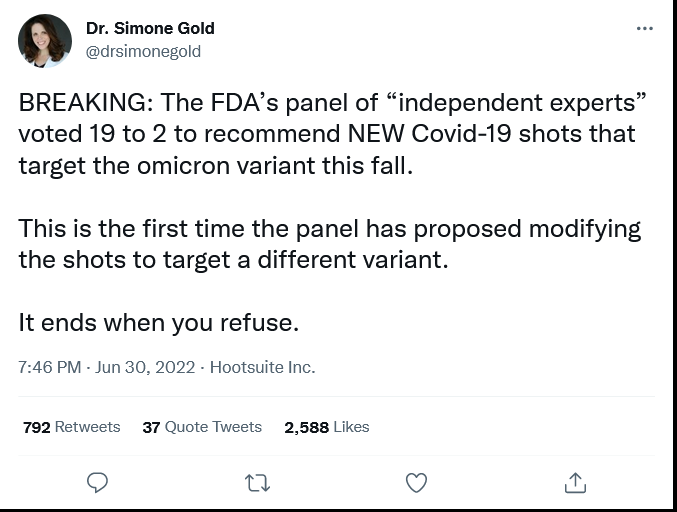Open the three-dot more options menu
677x512 pixels.
click(645, 28)
